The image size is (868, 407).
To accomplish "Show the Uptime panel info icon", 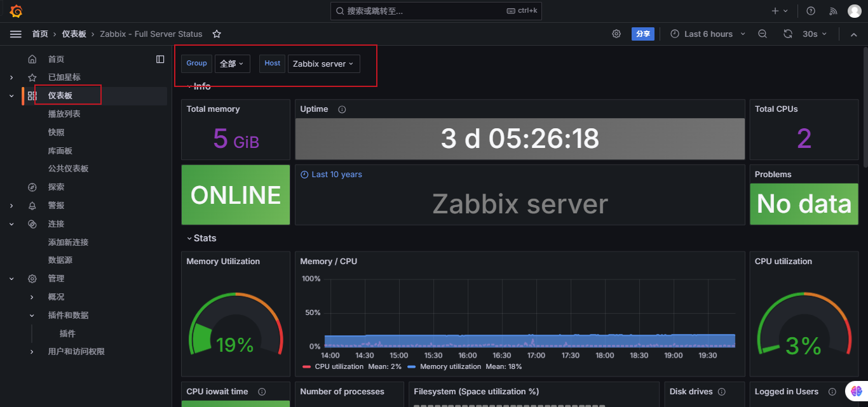I will click(x=342, y=109).
